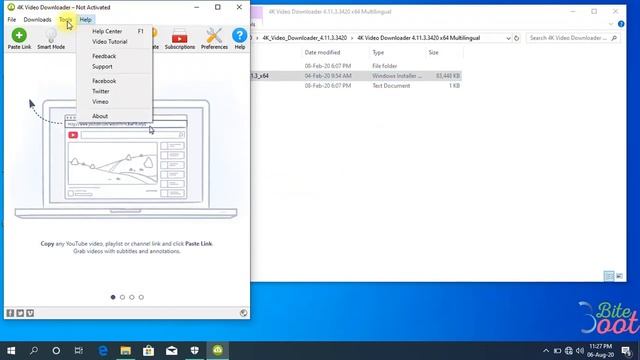Select the third carousel page dot
640x360 pixels.
pyautogui.click(x=132, y=297)
